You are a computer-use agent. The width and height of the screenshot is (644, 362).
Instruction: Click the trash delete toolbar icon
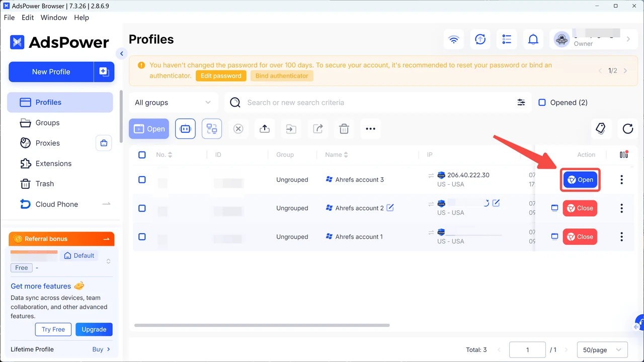pos(344,129)
